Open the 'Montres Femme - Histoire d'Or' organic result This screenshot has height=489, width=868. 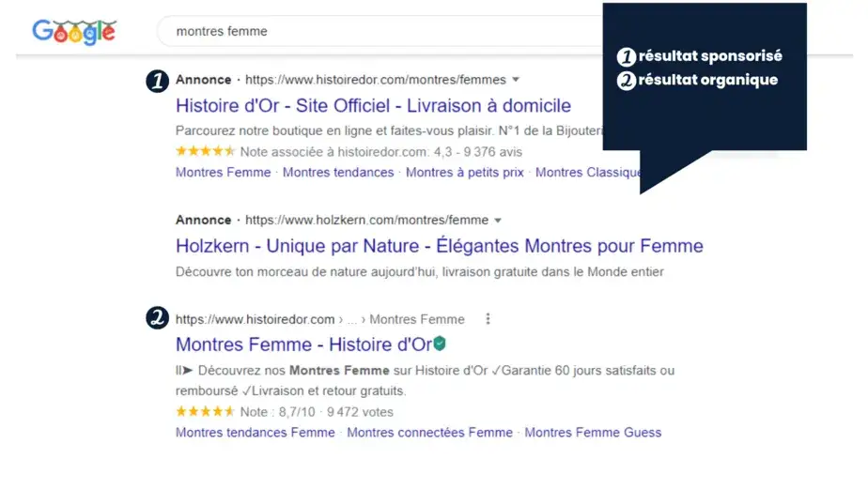point(304,344)
